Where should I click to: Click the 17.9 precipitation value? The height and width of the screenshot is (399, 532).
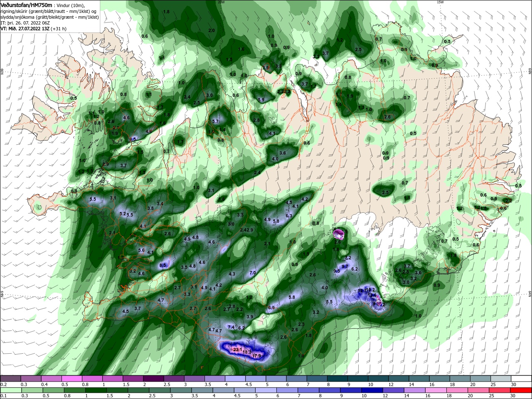point(257,356)
